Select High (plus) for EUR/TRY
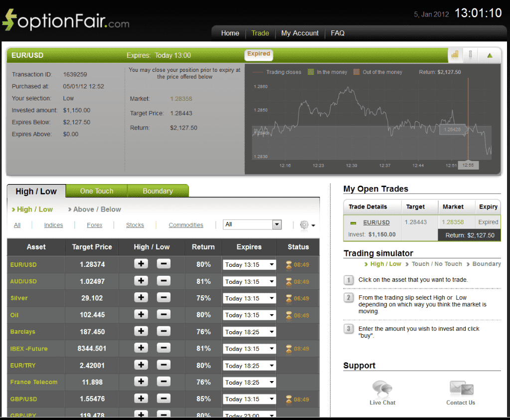The height and width of the screenshot is (420, 510). (141, 365)
